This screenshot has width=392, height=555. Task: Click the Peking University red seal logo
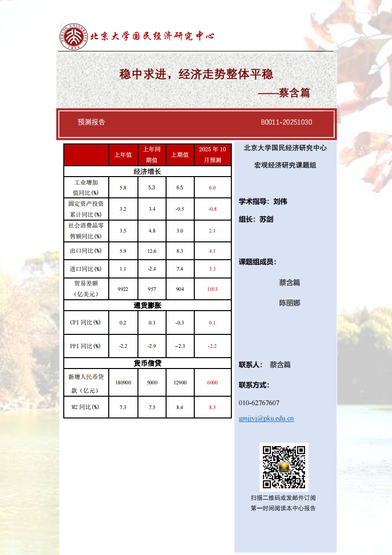click(x=74, y=36)
